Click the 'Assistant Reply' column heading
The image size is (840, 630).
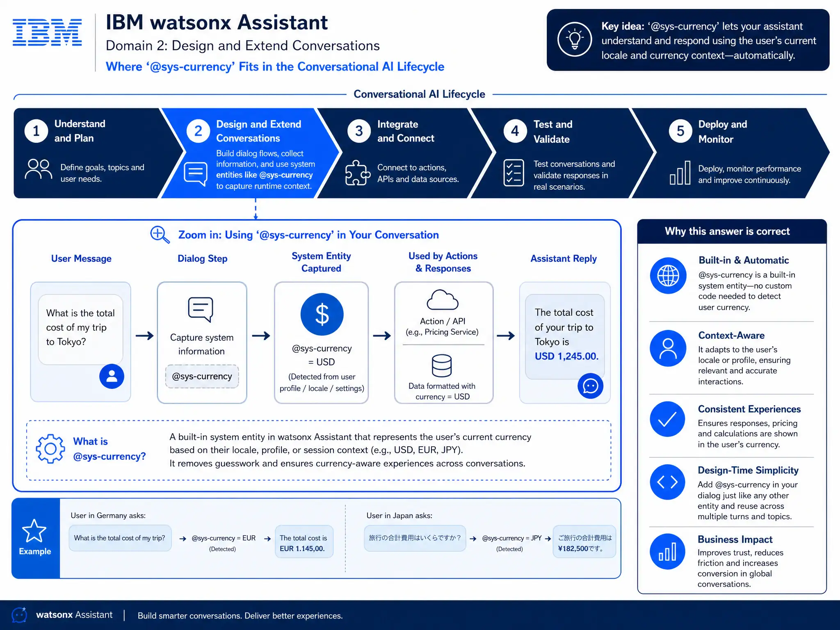564,258
